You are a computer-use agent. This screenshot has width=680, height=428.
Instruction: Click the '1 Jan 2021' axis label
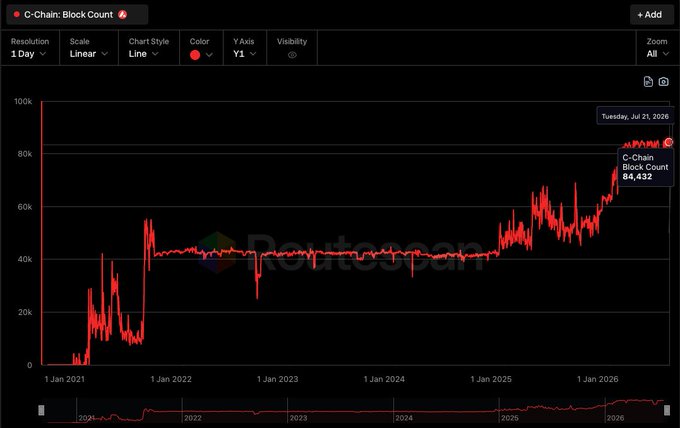coord(65,379)
